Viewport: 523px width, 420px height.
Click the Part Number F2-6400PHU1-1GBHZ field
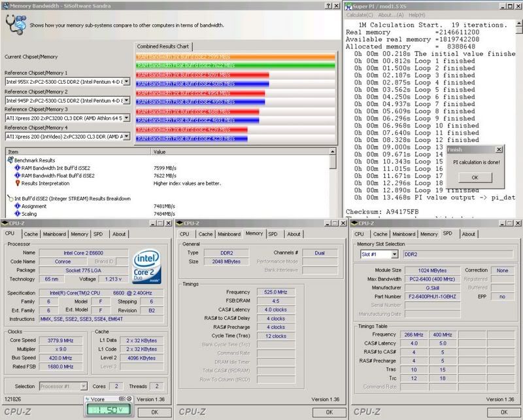[x=432, y=296]
